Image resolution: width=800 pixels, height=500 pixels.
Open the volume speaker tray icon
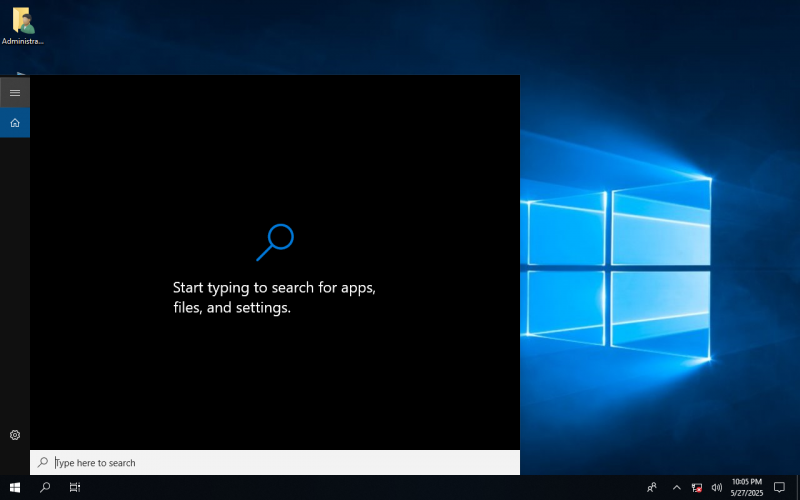point(717,488)
